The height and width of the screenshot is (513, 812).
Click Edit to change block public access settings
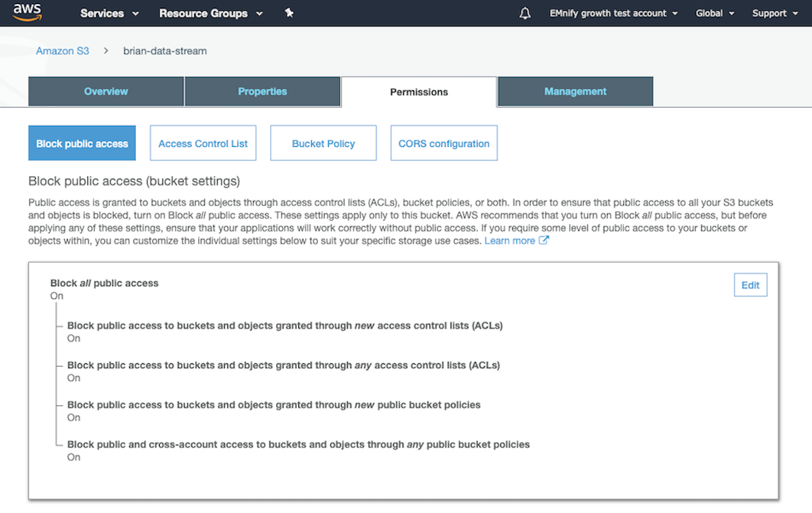750,284
